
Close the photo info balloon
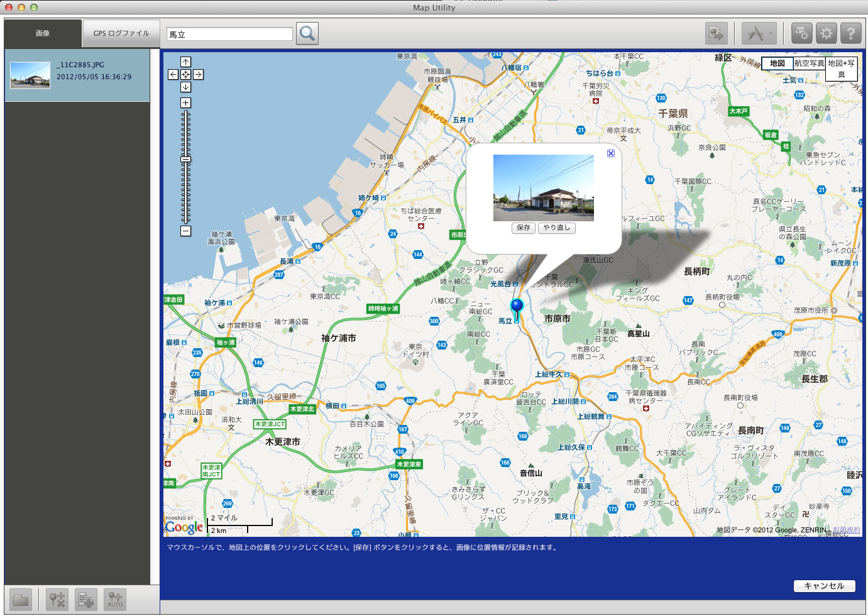pos(610,153)
